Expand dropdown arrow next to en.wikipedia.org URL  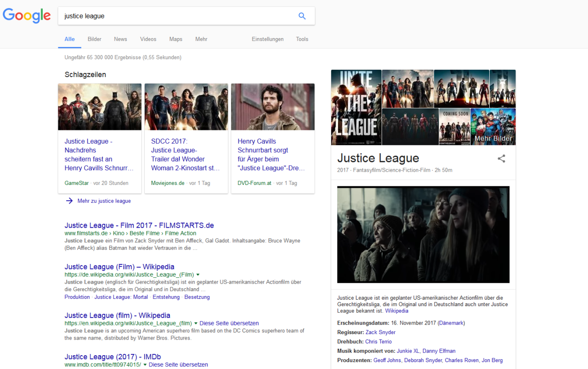(x=196, y=323)
